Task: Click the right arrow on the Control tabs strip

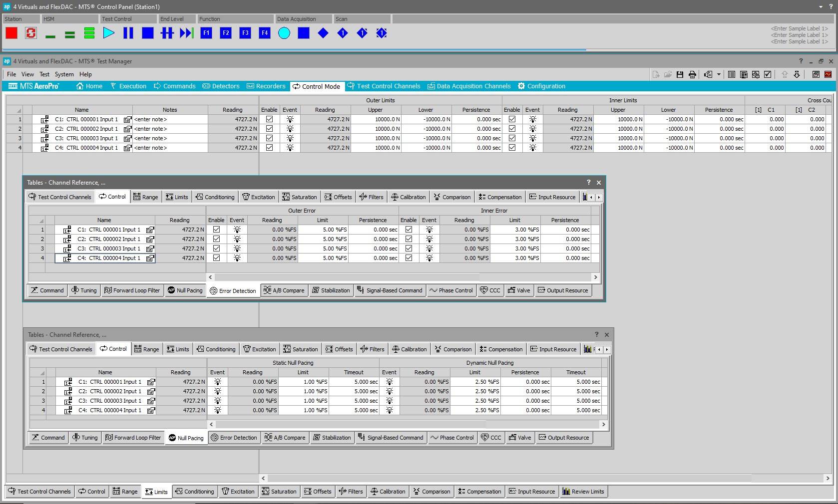Action: point(599,197)
